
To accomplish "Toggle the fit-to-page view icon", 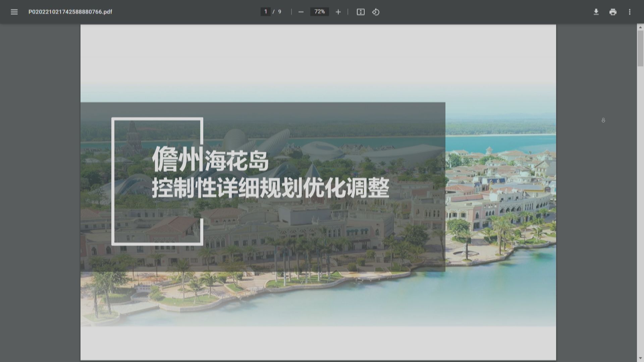I will (x=360, y=12).
